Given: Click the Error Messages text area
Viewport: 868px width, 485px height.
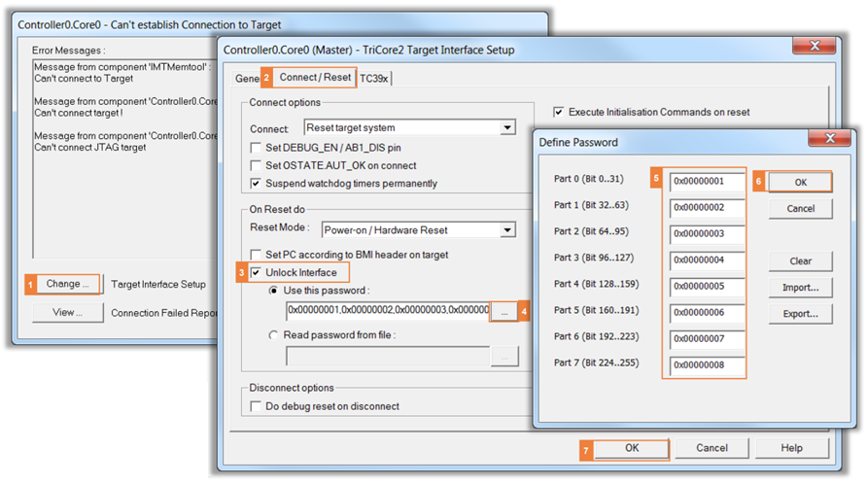Looking at the screenshot, I should pos(125,158).
